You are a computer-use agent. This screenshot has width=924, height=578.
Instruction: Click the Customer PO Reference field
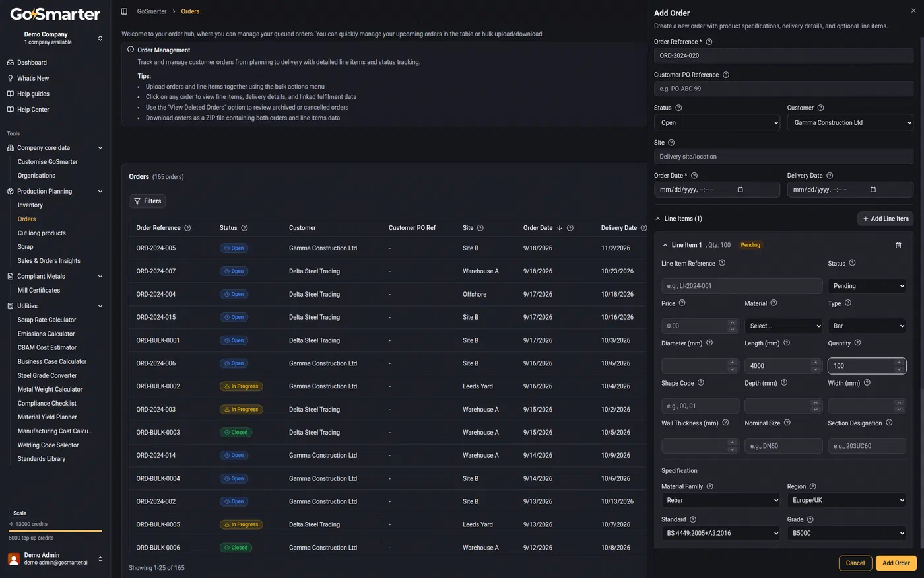[783, 89]
